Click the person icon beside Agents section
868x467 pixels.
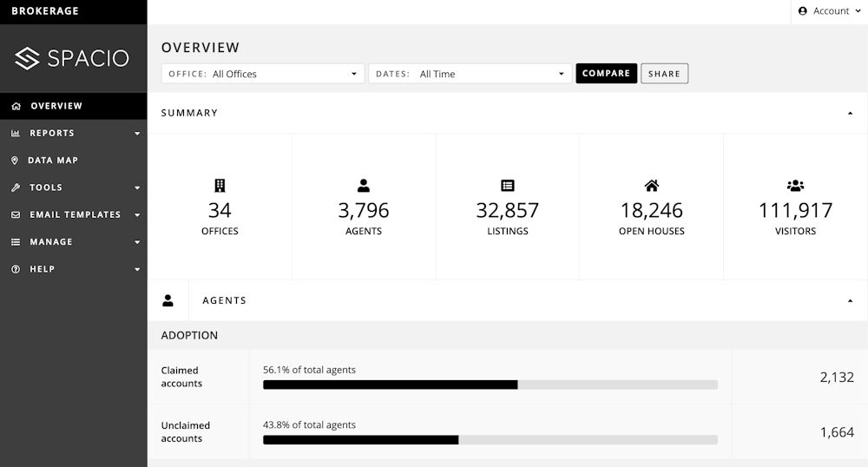168,300
